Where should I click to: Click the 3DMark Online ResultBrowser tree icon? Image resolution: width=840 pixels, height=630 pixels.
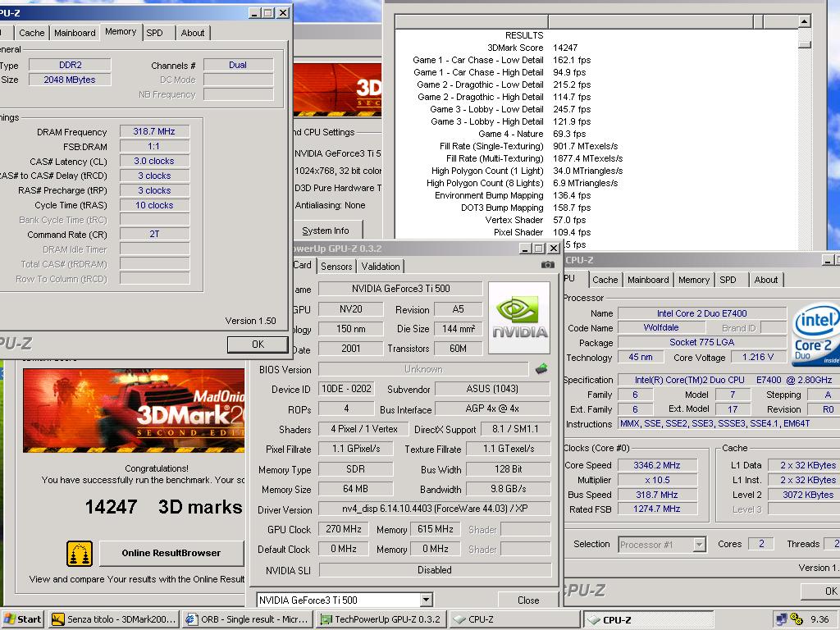[80, 554]
